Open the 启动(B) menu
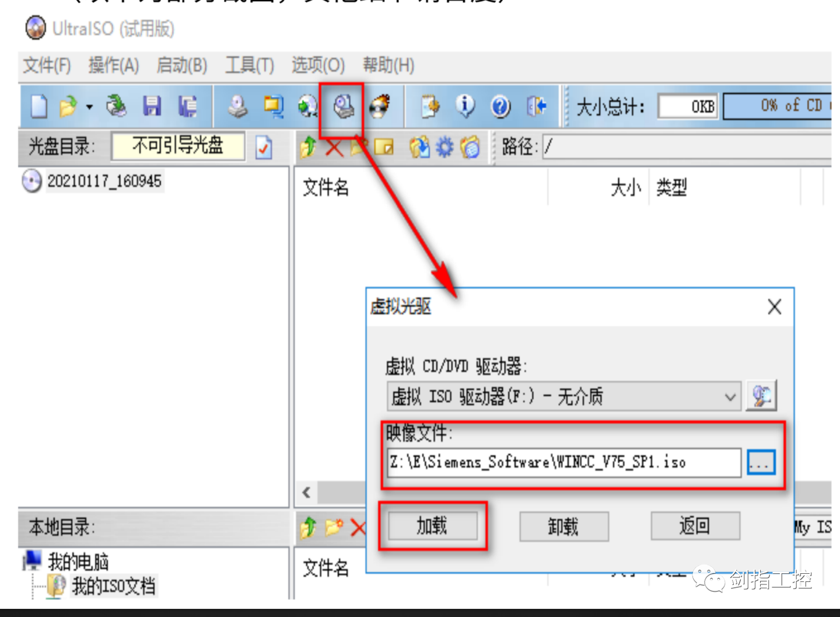Screen dimensions: 840x617 click(181, 65)
